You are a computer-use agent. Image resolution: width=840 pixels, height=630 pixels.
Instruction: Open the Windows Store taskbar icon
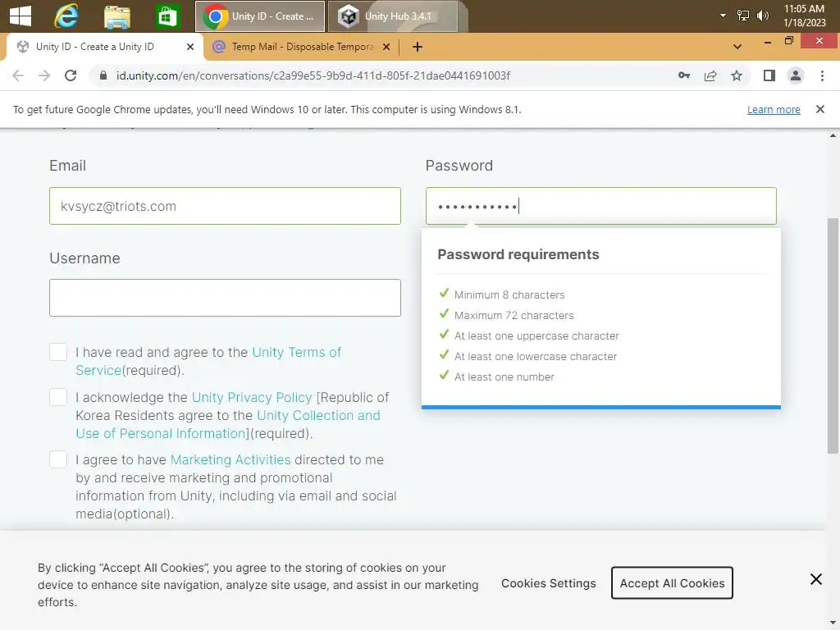pos(167,16)
